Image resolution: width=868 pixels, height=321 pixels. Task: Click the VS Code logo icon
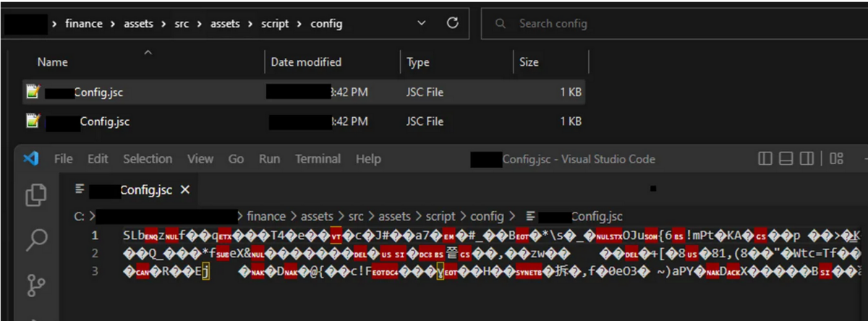tap(31, 159)
